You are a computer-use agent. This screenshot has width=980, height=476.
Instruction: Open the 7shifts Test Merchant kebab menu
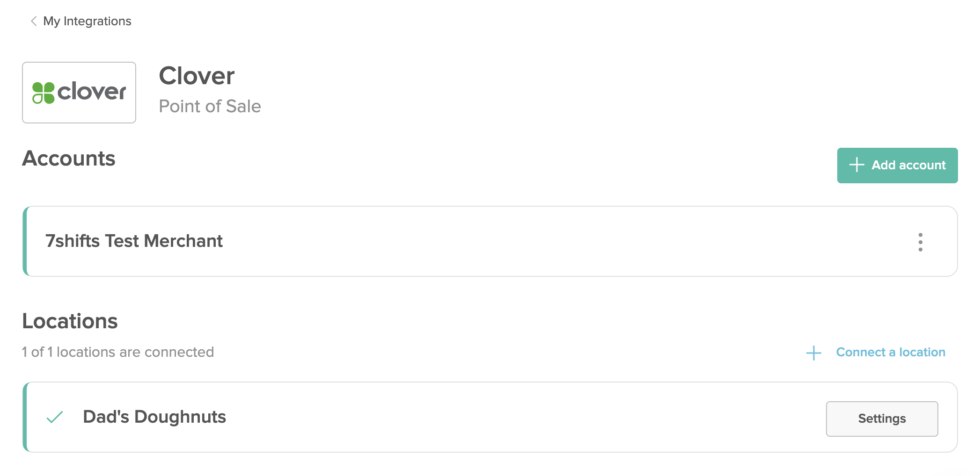(920, 242)
